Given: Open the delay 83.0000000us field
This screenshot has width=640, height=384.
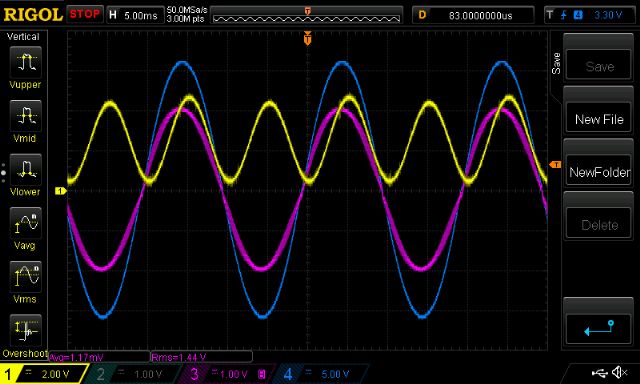Looking at the screenshot, I should pos(473,16).
